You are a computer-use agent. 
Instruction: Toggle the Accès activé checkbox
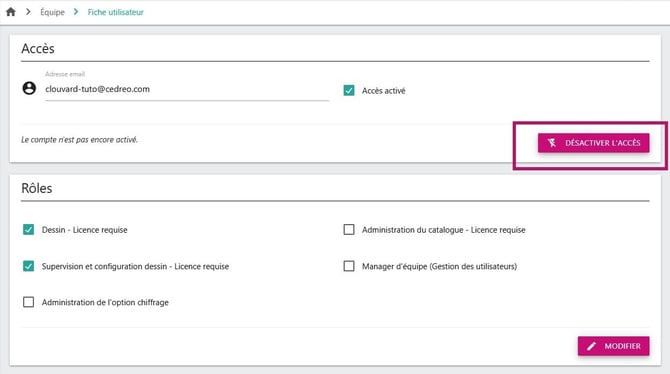349,90
